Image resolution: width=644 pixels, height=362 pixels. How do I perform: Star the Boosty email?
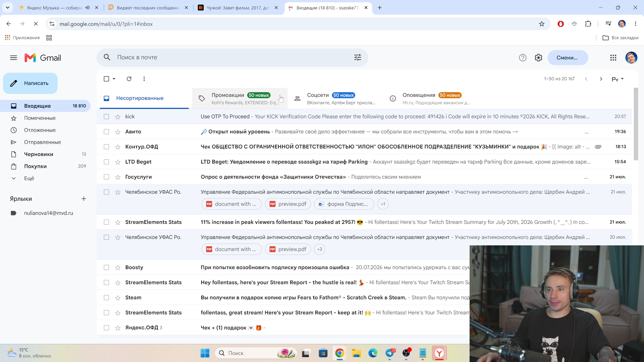pyautogui.click(x=118, y=267)
